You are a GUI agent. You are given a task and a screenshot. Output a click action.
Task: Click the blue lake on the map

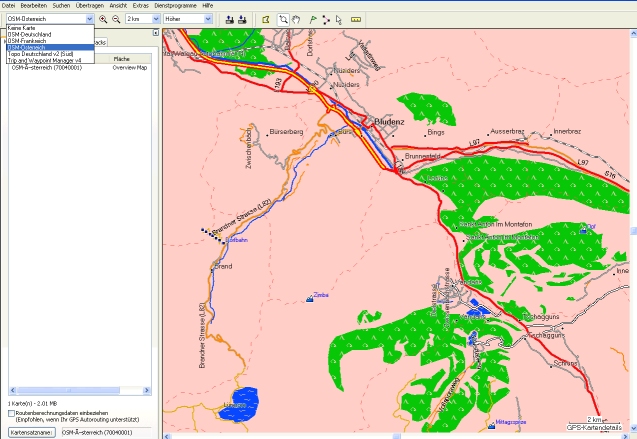point(239,404)
